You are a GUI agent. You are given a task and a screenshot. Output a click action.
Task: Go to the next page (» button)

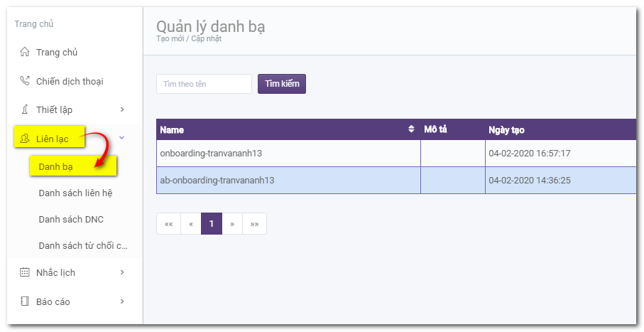[232, 224]
